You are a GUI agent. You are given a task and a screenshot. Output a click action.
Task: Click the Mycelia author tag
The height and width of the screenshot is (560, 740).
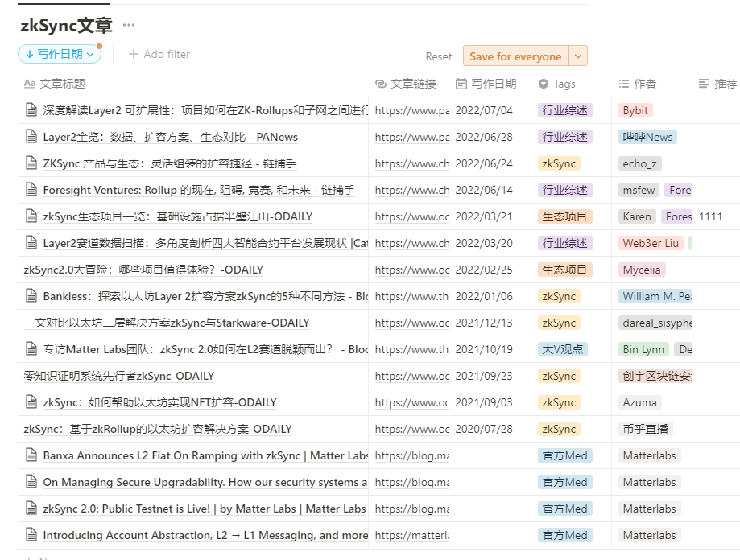tap(642, 270)
